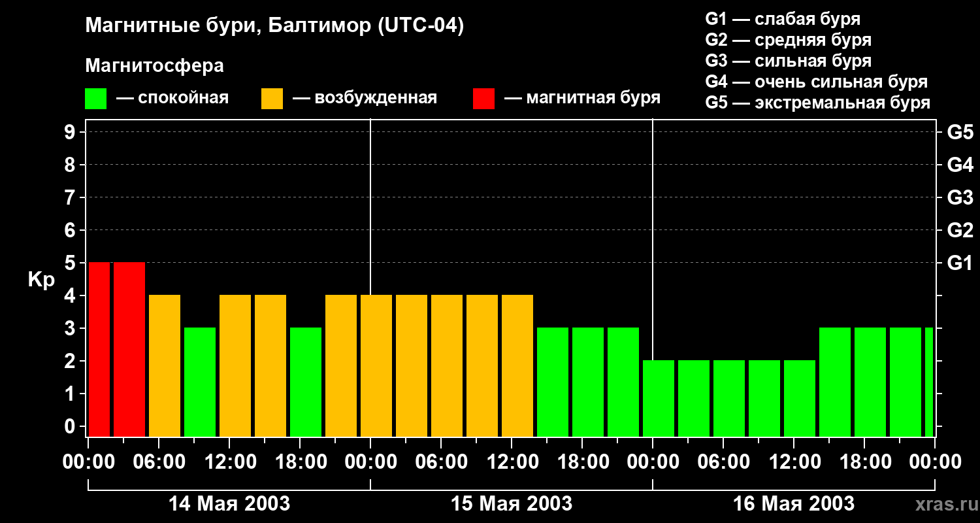Click the "Магнитосфера" heading
The width and height of the screenshot is (980, 523).
pyautogui.click(x=154, y=66)
